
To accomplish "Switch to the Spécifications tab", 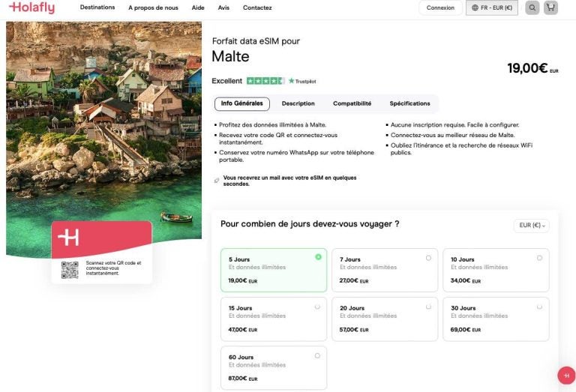I will click(409, 104).
